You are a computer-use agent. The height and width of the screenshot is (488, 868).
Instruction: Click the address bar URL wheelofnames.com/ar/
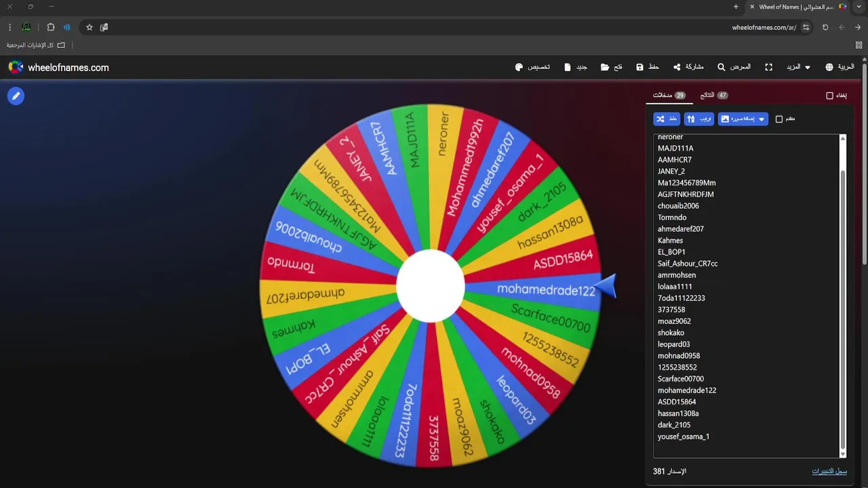coord(764,27)
